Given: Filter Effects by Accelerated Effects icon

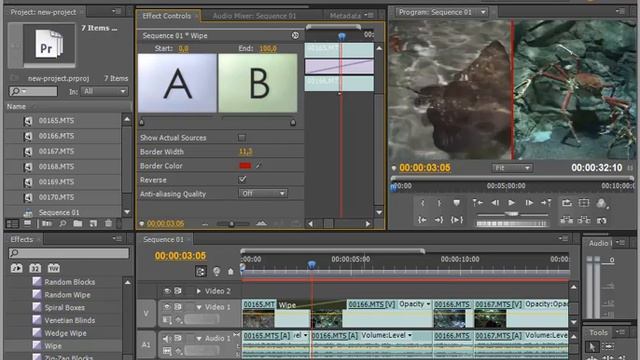Looking at the screenshot, I should 16,268.
